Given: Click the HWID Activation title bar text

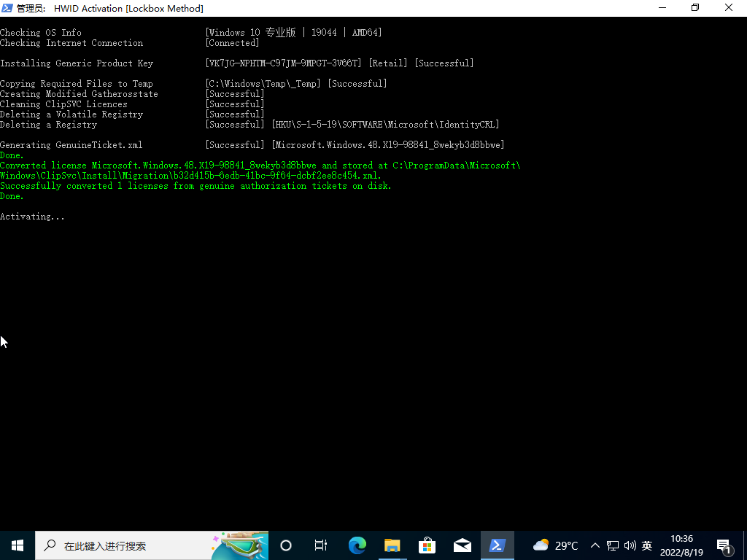Looking at the screenshot, I should pos(109,8).
